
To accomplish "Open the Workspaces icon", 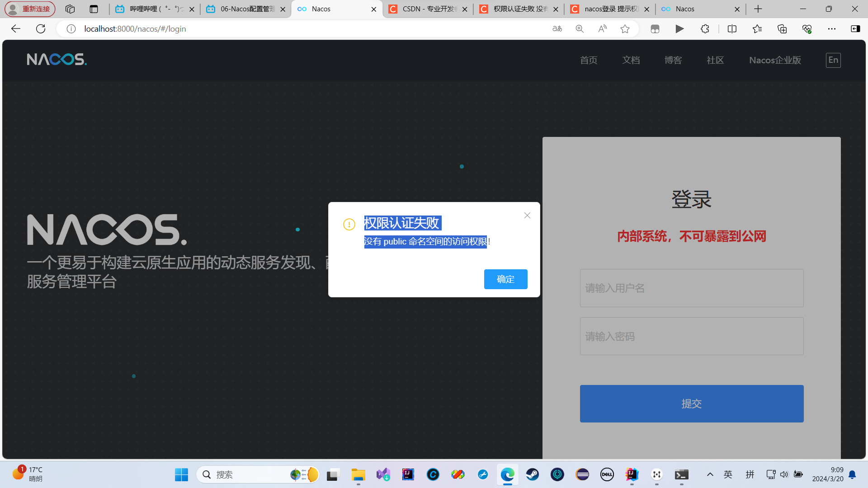I will tap(70, 9).
